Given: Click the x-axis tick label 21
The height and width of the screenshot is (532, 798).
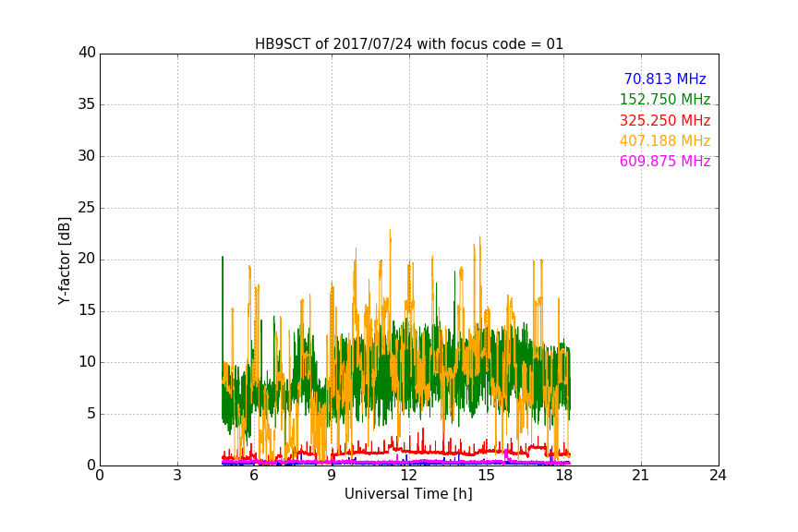Looking at the screenshot, I should coord(641,476).
